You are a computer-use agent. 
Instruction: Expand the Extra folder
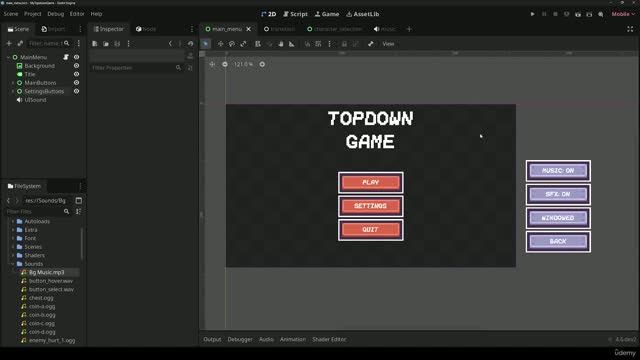pyautogui.click(x=13, y=230)
